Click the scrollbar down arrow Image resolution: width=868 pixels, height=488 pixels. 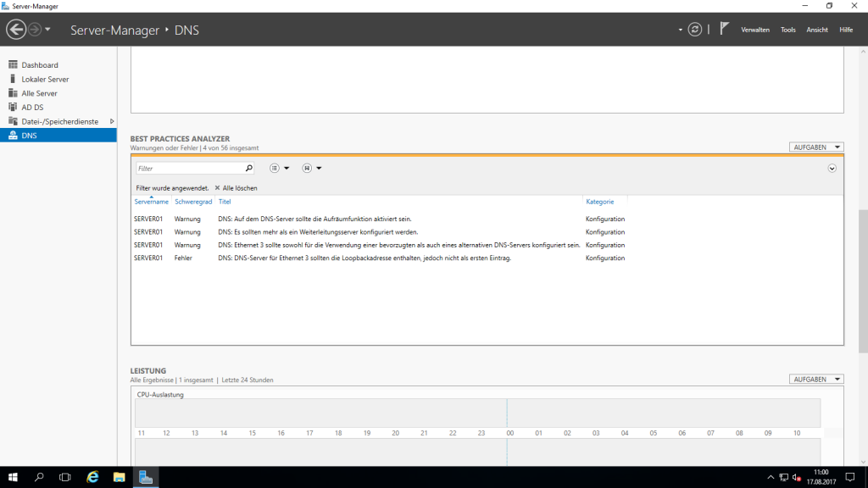863,462
